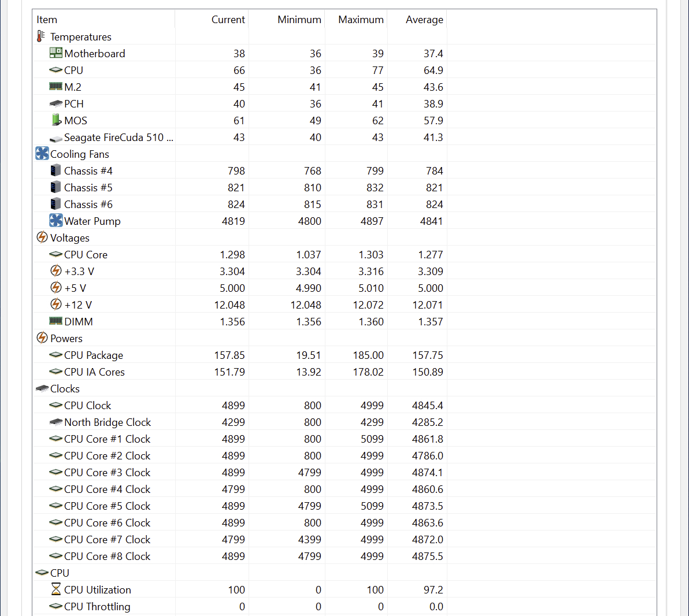
Task: Select the Clocks category row
Action: point(65,389)
